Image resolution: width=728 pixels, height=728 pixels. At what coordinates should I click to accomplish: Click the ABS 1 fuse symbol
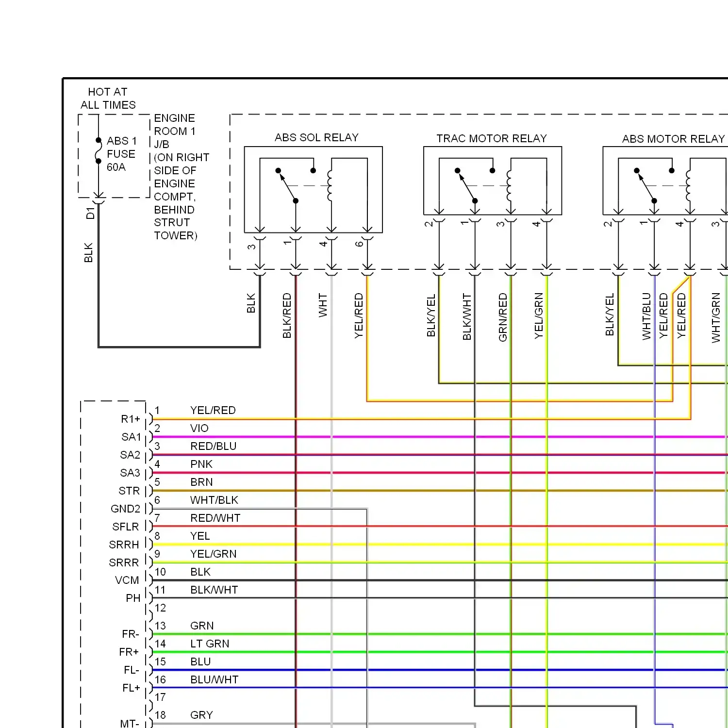pos(99,150)
